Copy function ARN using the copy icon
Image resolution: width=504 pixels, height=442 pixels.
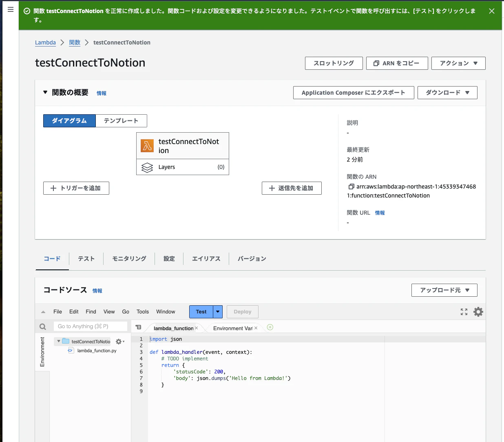pyautogui.click(x=351, y=187)
